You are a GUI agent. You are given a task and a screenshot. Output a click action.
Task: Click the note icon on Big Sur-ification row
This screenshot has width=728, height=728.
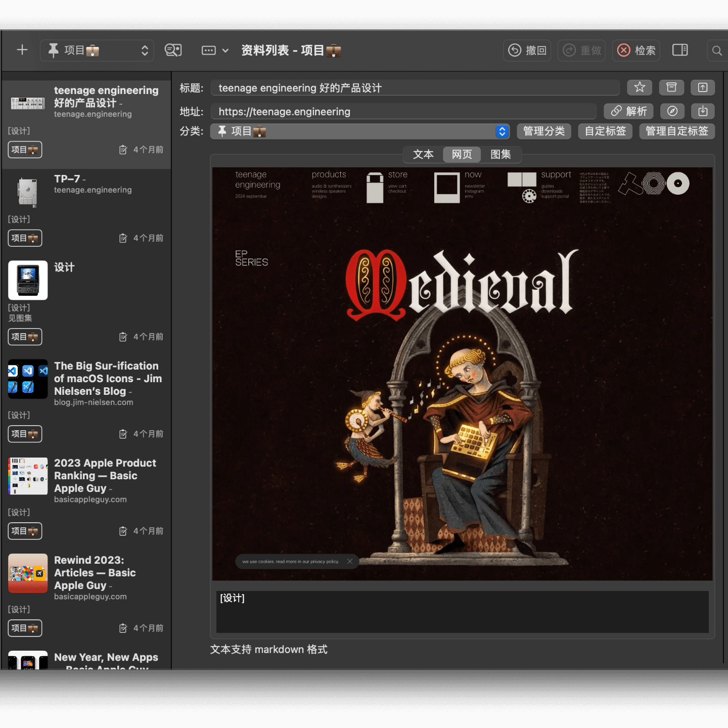tap(123, 434)
